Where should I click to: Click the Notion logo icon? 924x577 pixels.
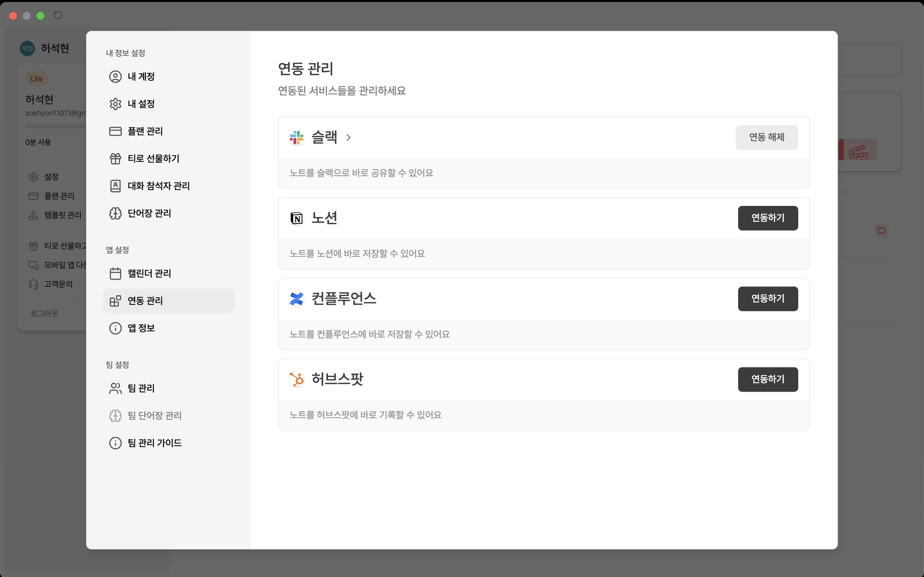click(x=296, y=218)
